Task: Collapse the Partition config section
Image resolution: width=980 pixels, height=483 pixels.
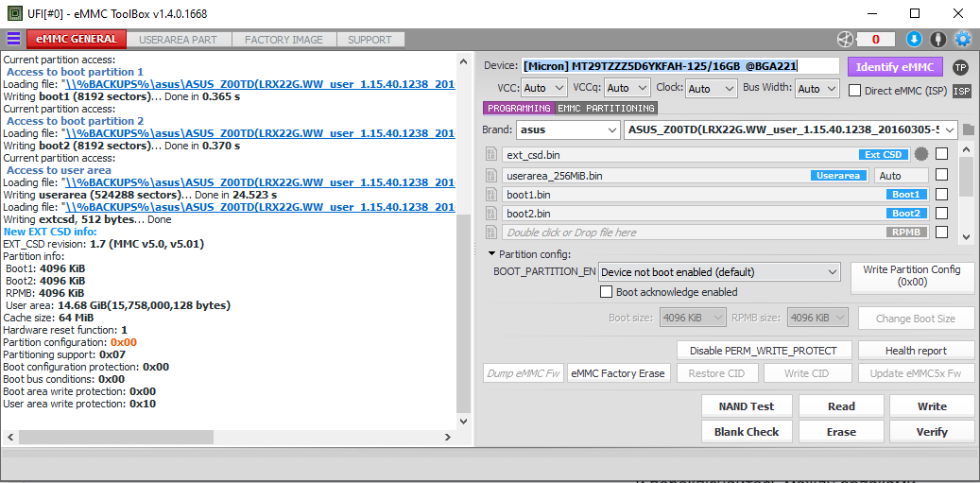Action: point(492,253)
